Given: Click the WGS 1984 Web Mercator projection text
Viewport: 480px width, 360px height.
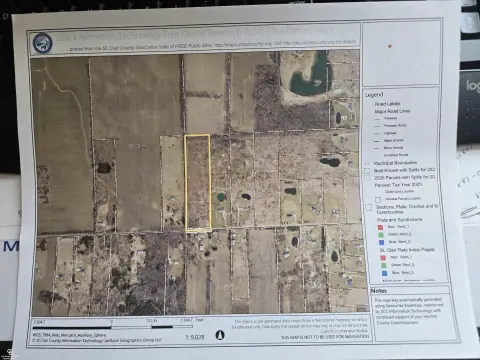Looking at the screenshot, I should pyautogui.click(x=69, y=335).
